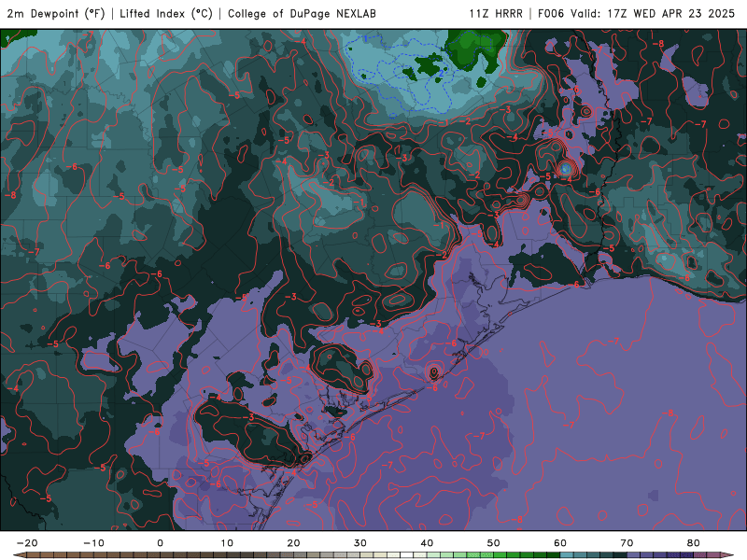Click the purple color bar section between 70 and 80

click(x=660, y=555)
